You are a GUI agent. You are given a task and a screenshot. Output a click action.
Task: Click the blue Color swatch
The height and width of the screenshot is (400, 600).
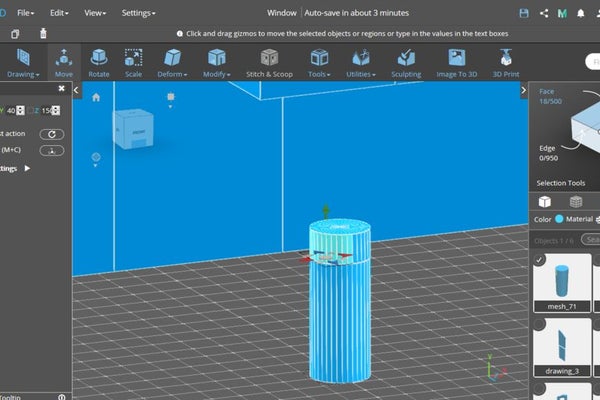click(x=559, y=219)
